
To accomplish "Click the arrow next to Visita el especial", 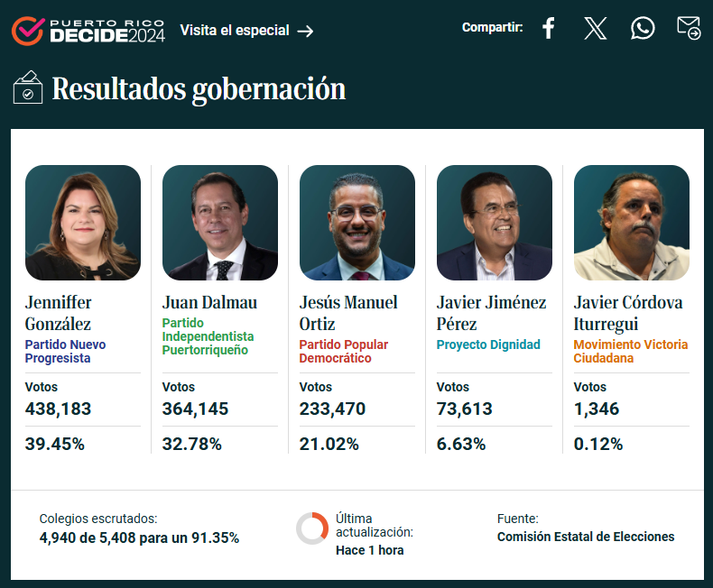I will 306,31.
